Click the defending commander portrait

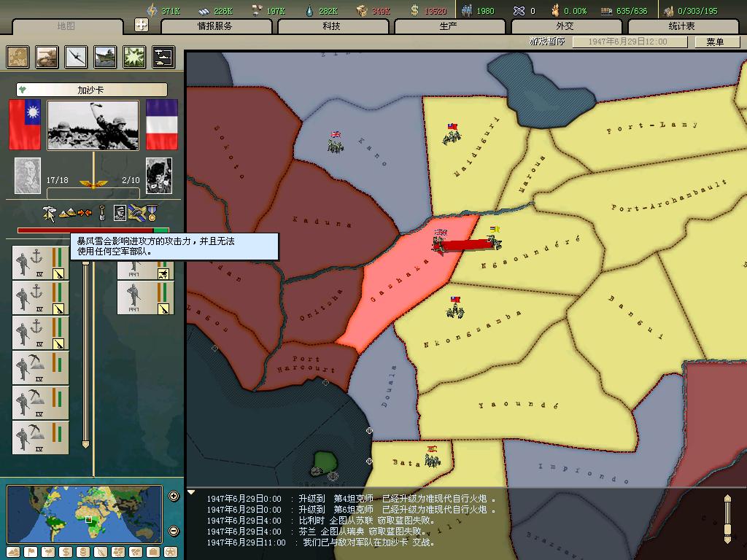click(x=158, y=176)
